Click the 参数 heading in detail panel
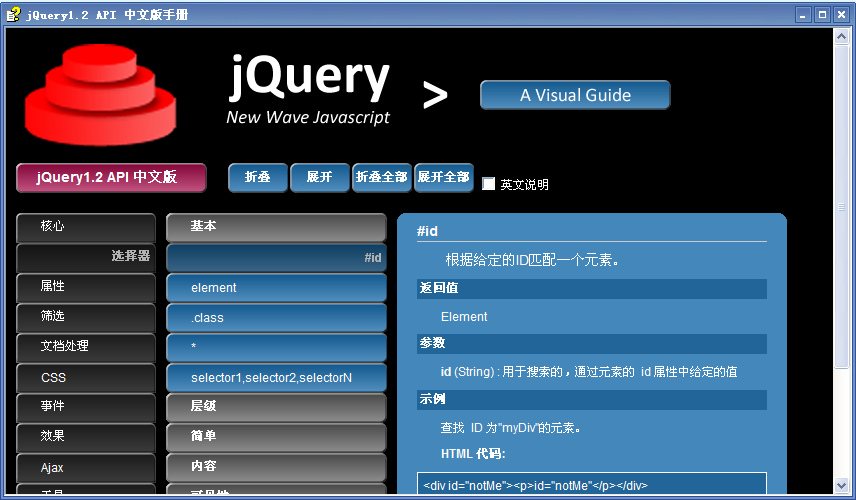This screenshot has height=500, width=856. (592, 343)
